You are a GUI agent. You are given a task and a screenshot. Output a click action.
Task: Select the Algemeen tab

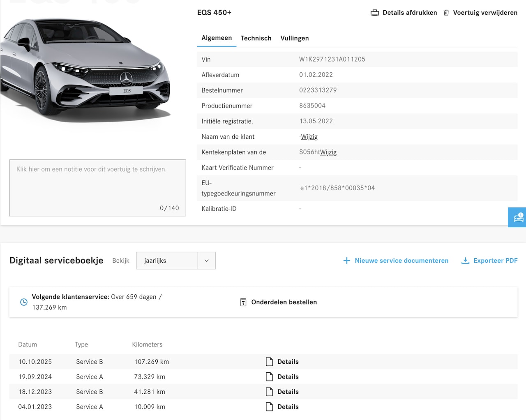(x=217, y=38)
